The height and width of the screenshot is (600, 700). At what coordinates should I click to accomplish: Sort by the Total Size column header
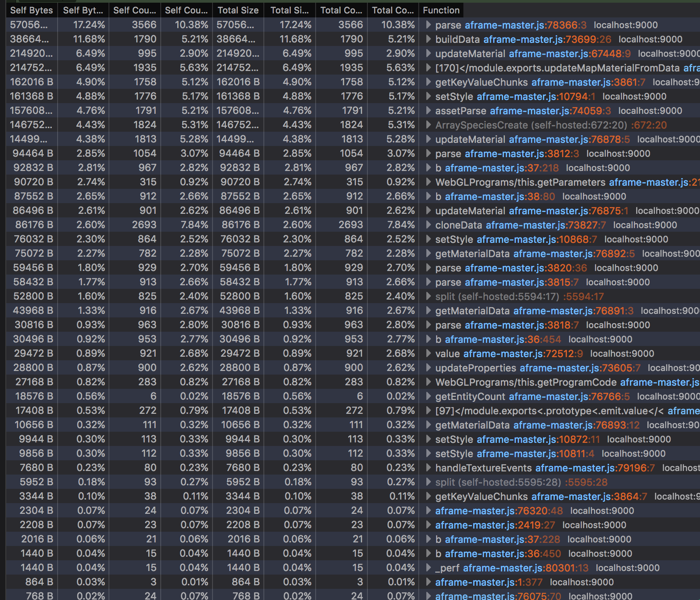(238, 10)
